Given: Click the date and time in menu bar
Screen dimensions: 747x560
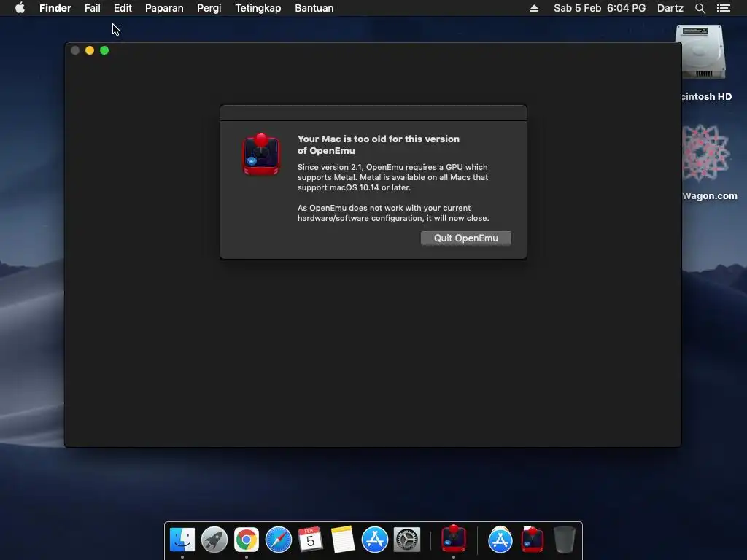Looking at the screenshot, I should (x=600, y=8).
